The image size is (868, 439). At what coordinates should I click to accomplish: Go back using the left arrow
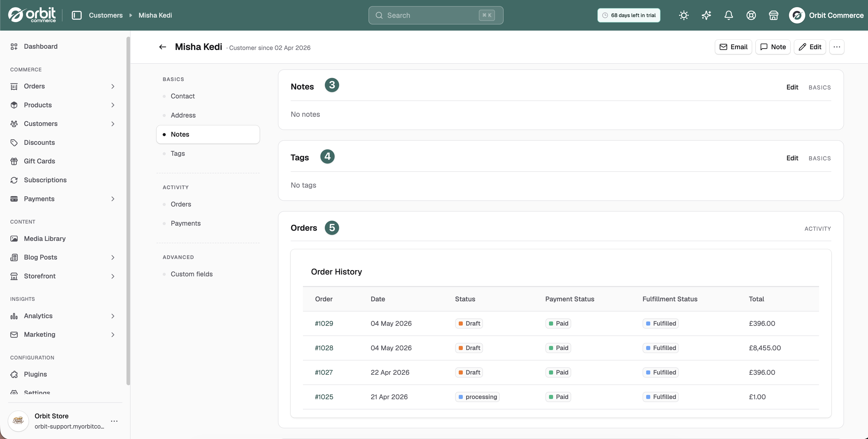click(x=162, y=47)
